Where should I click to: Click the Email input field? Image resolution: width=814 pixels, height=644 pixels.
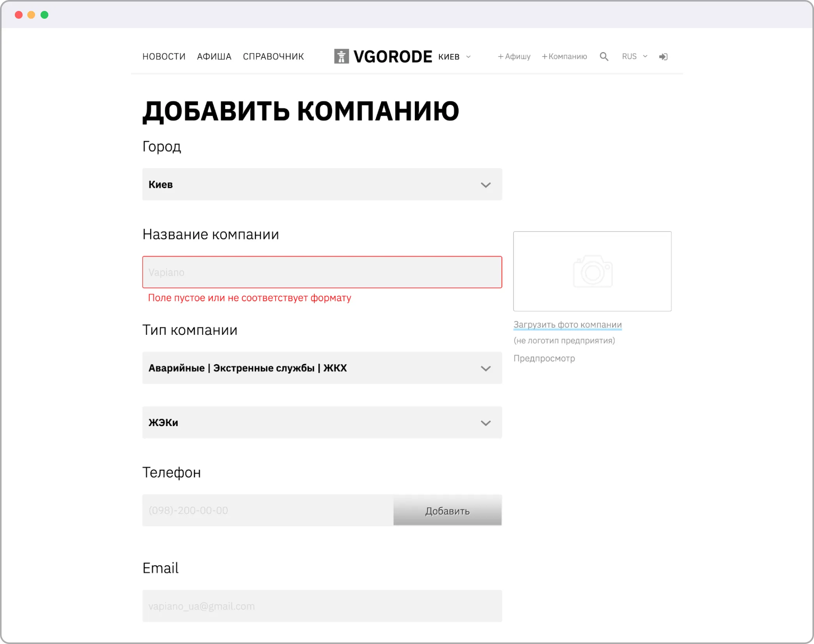click(x=322, y=606)
